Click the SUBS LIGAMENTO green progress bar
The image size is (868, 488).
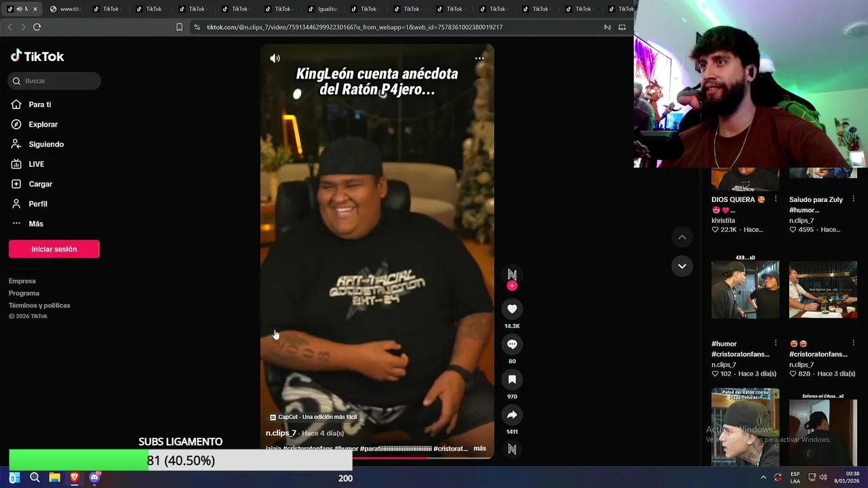(180, 460)
